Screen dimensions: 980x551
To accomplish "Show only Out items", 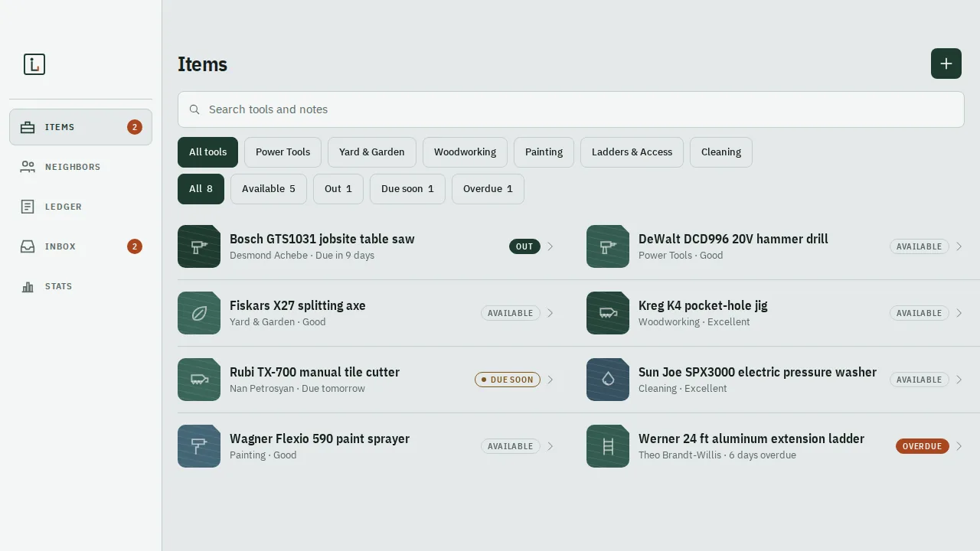I will pos(338,189).
